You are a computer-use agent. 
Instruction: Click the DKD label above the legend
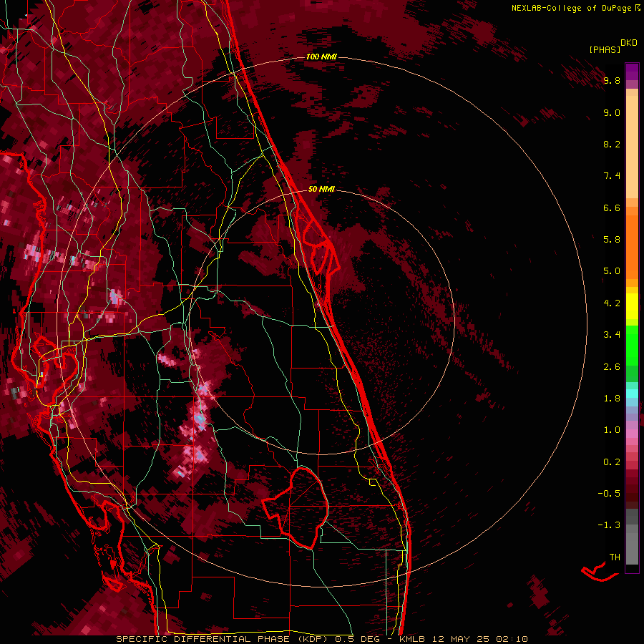629,43
